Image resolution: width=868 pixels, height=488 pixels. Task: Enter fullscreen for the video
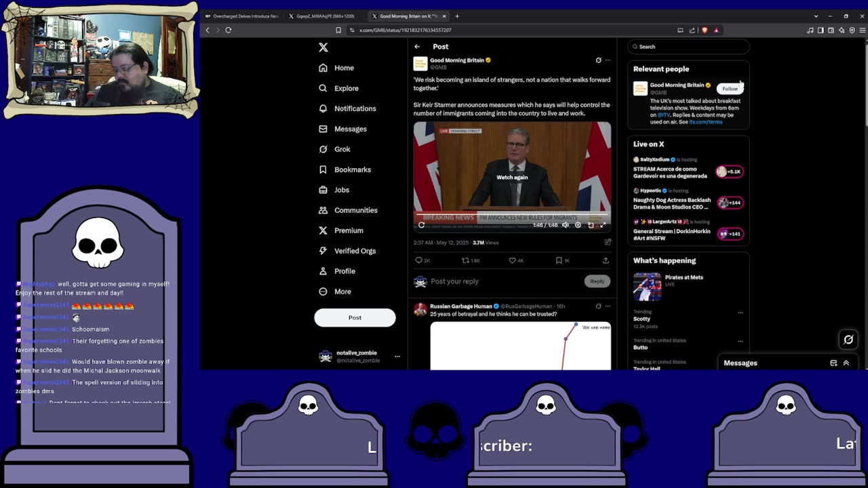click(x=603, y=225)
